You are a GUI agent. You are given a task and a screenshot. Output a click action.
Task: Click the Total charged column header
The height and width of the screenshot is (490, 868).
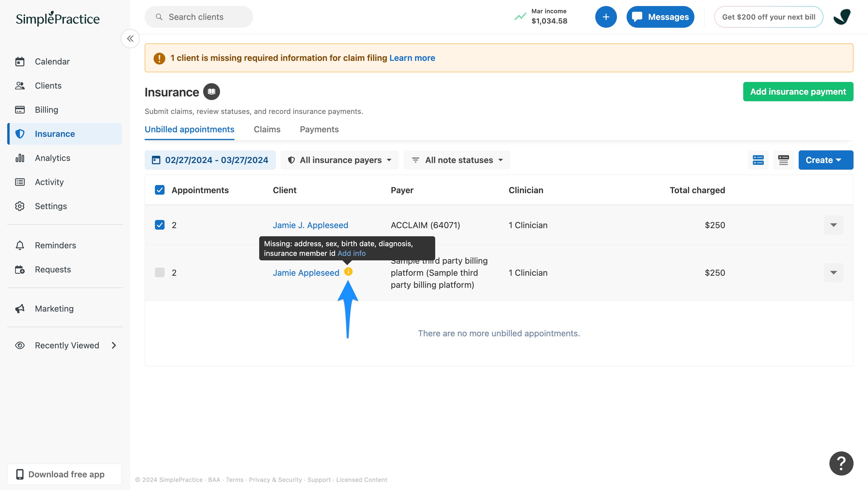coord(697,190)
